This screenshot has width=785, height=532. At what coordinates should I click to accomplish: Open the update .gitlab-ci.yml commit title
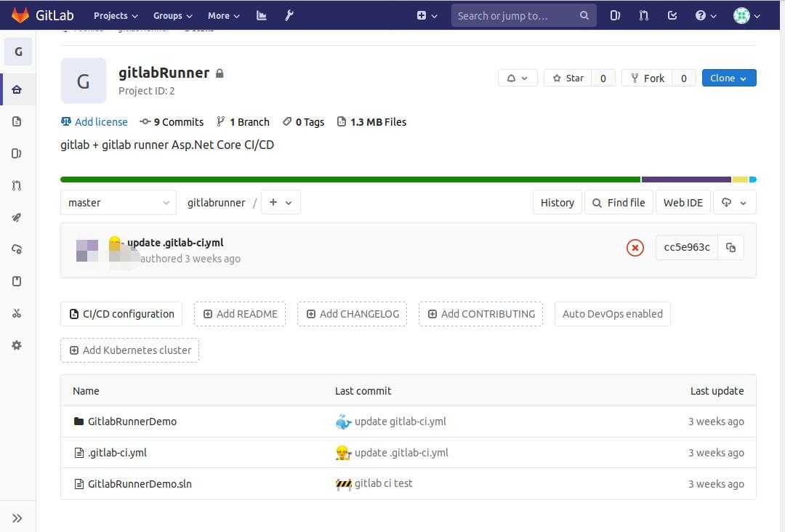[x=175, y=243]
